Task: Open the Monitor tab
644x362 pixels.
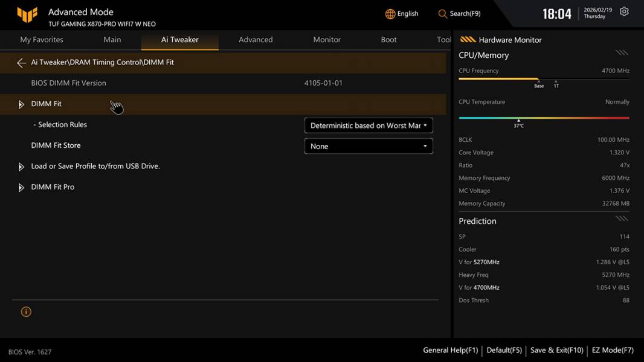Action: [327, 40]
